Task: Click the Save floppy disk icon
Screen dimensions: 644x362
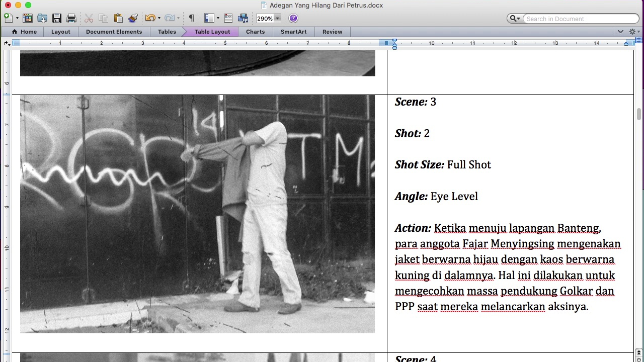Action: click(57, 18)
